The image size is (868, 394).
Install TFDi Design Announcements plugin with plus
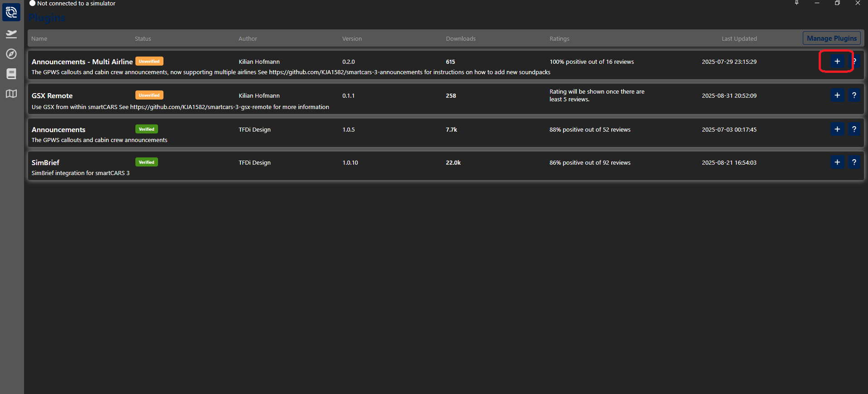[837, 129]
